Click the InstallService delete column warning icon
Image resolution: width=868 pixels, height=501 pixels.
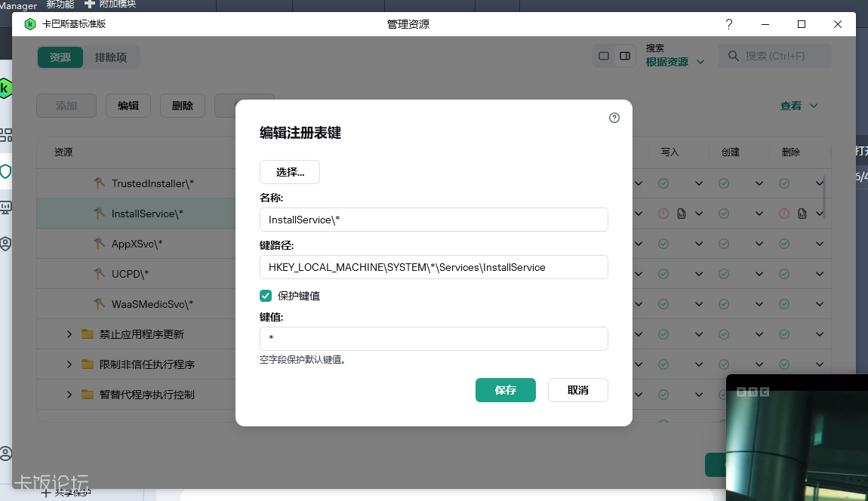[x=784, y=214]
